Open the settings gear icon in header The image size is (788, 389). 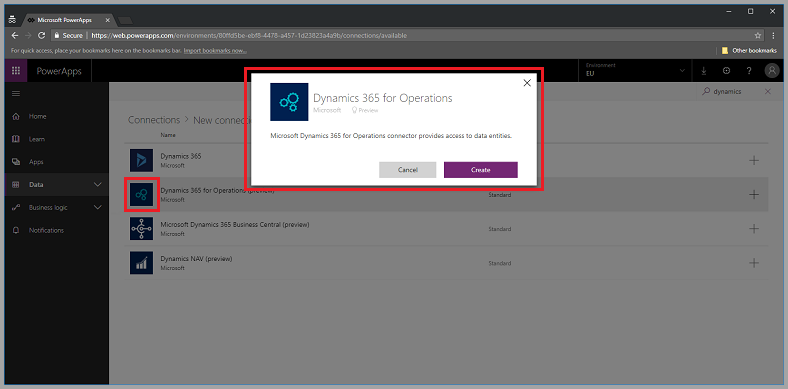(726, 71)
